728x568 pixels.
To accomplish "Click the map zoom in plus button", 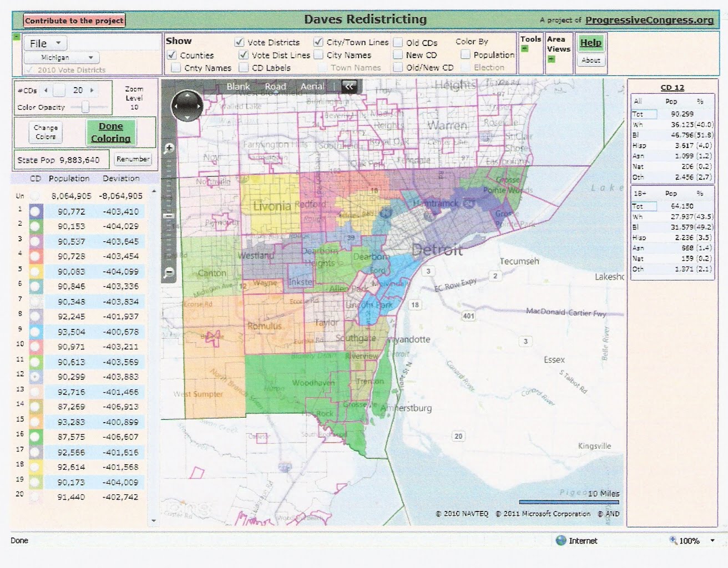I will click(170, 148).
